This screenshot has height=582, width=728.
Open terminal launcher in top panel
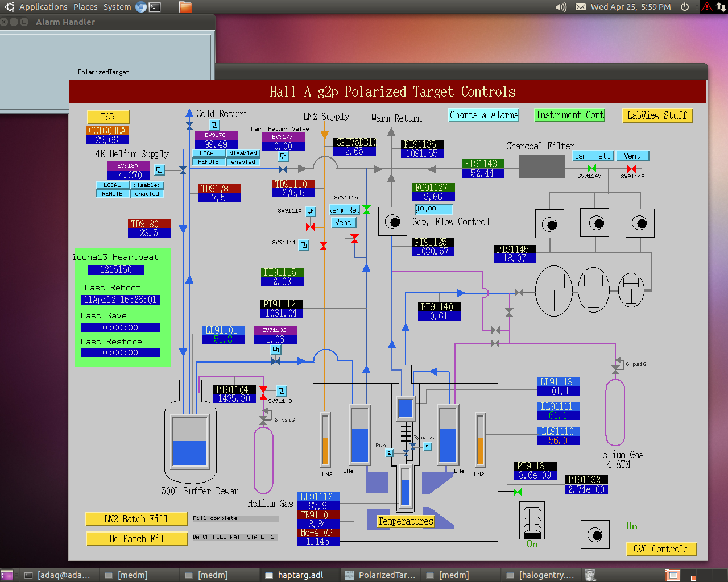(155, 7)
